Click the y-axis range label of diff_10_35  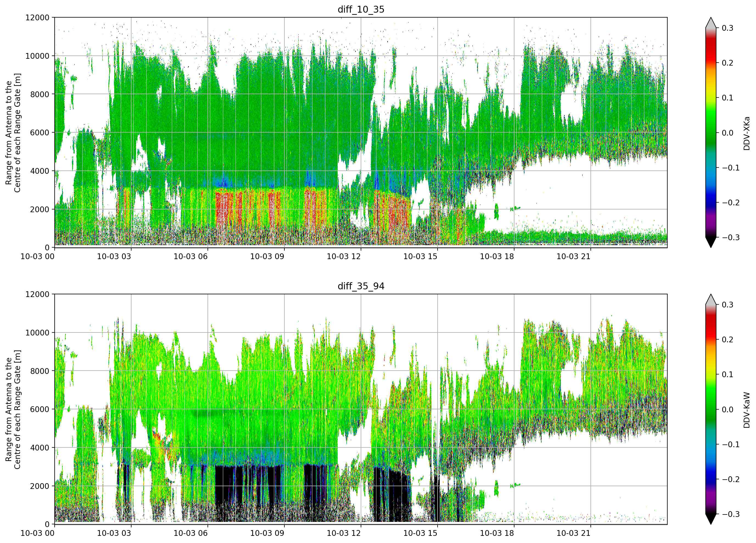click(x=13, y=133)
